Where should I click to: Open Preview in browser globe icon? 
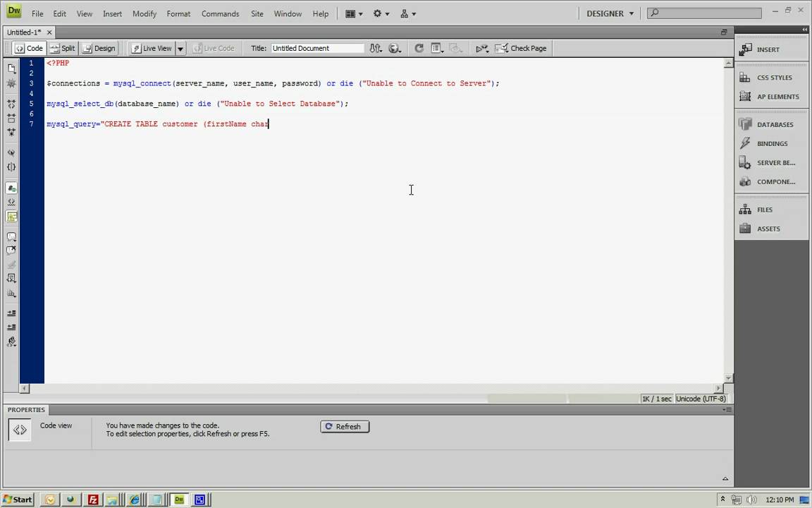click(395, 48)
